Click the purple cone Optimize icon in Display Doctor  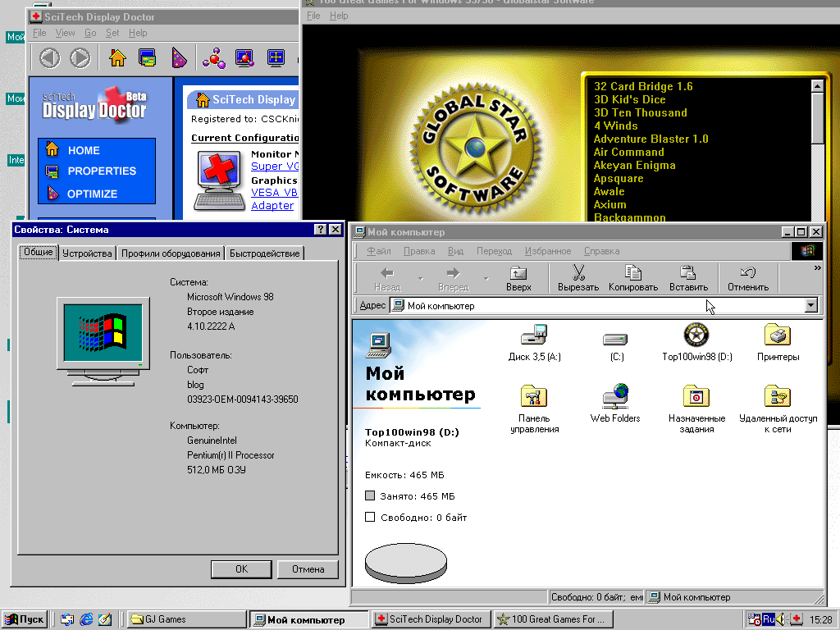click(179, 58)
